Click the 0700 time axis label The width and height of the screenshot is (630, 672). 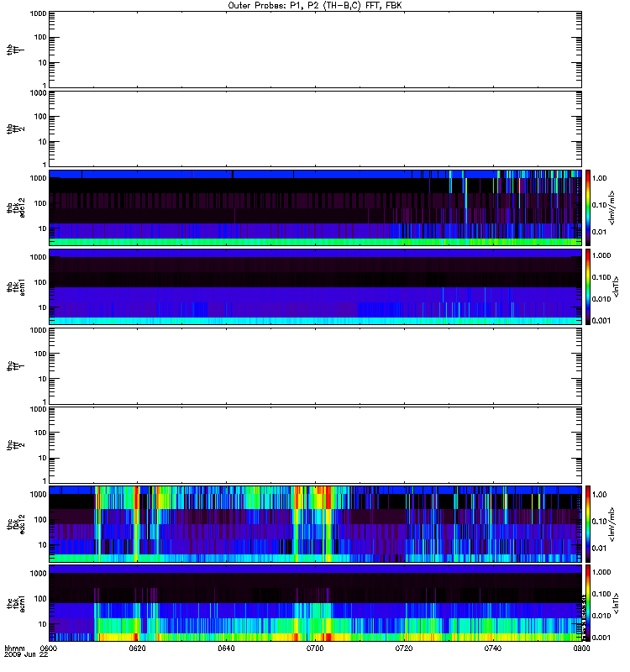315,648
